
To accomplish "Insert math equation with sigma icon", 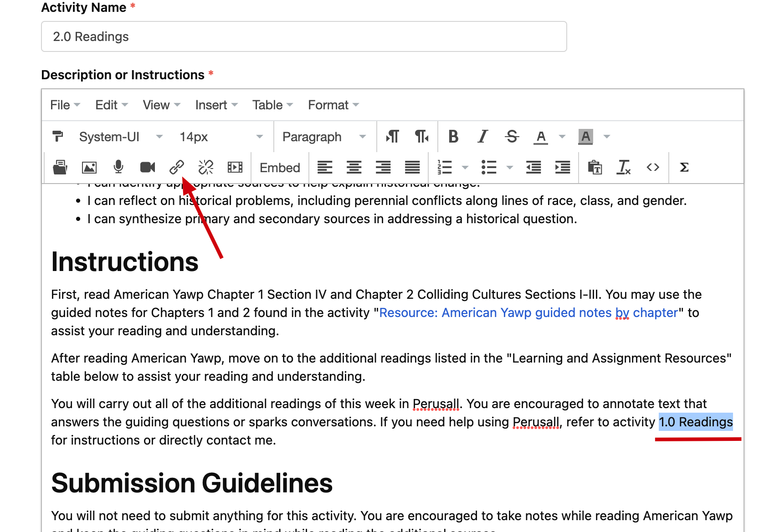I will click(684, 167).
